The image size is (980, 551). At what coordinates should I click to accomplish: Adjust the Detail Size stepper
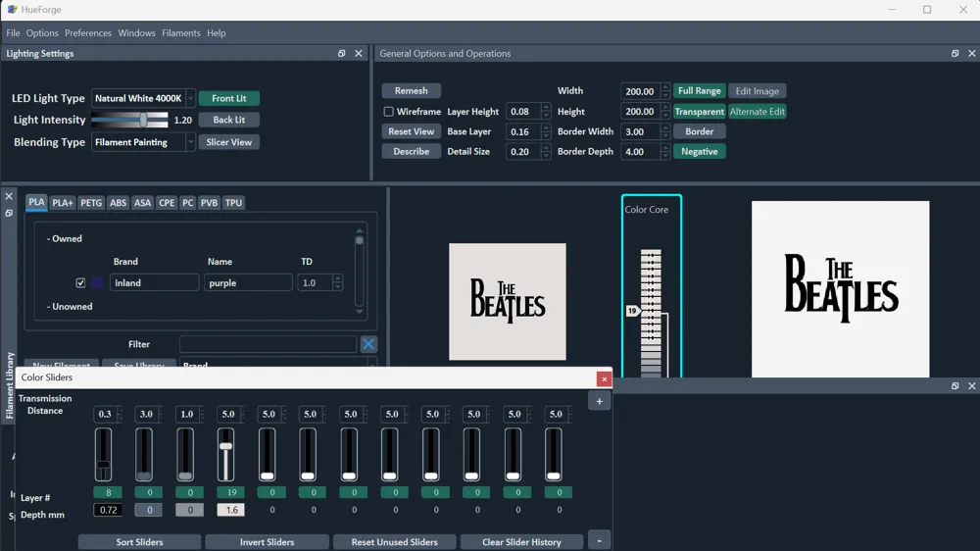point(546,151)
